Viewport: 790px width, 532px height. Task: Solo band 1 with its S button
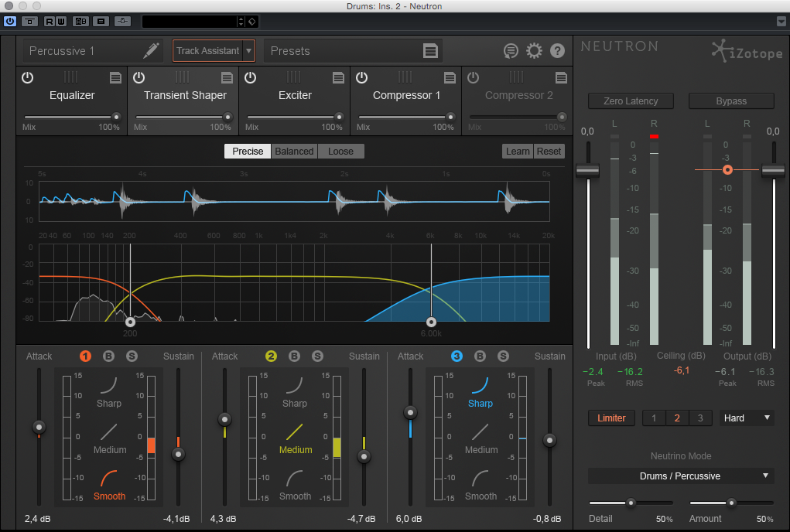pyautogui.click(x=132, y=356)
